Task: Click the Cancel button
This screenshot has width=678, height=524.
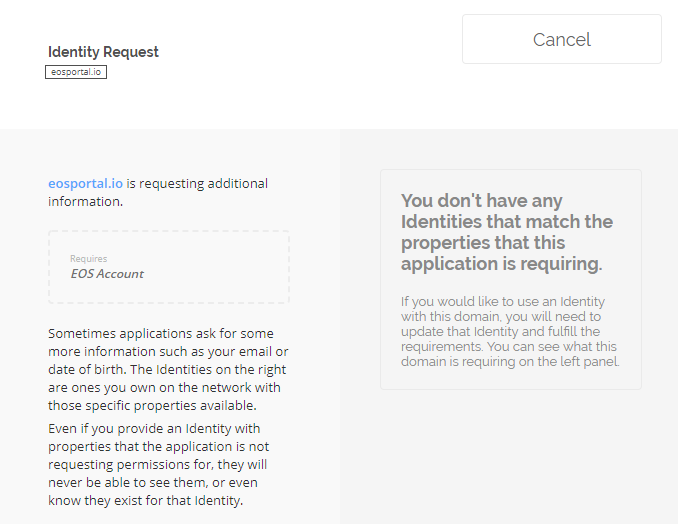Action: pyautogui.click(x=561, y=39)
